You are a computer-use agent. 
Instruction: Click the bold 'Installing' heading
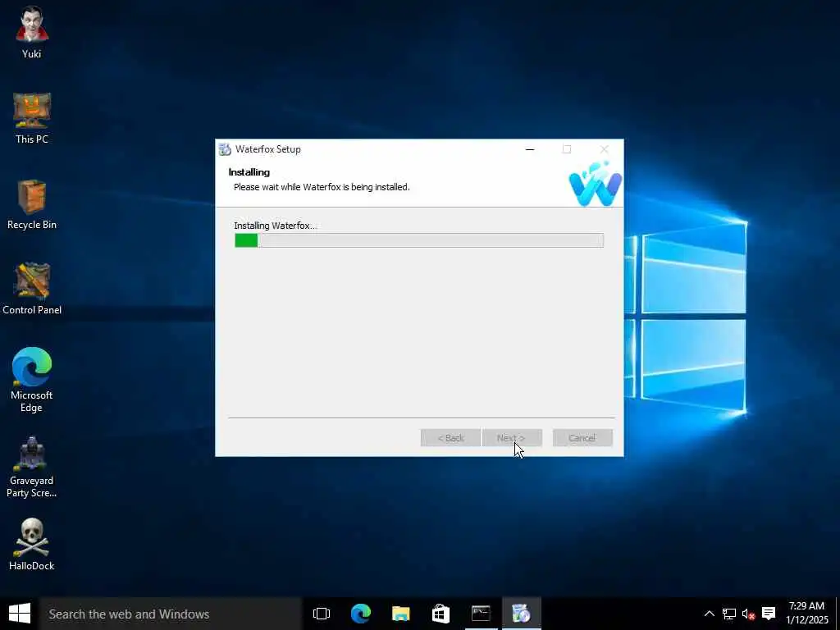coord(249,172)
